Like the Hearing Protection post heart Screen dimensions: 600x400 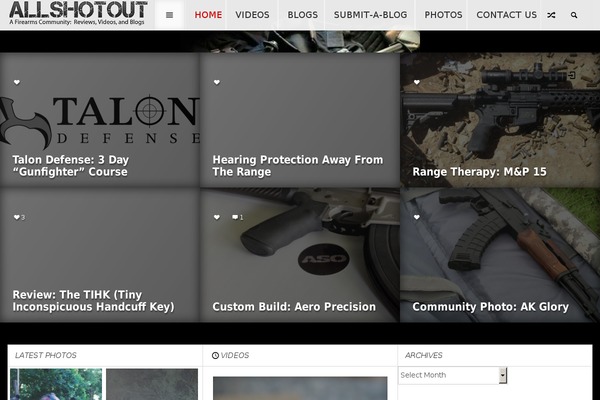217,82
